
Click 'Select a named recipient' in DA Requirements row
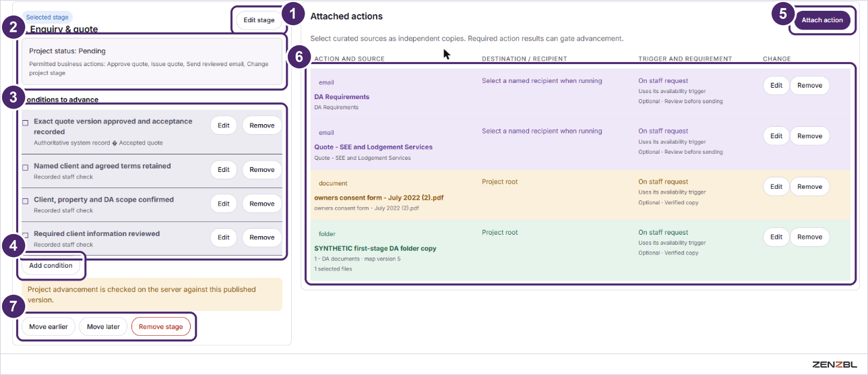pyautogui.click(x=542, y=81)
